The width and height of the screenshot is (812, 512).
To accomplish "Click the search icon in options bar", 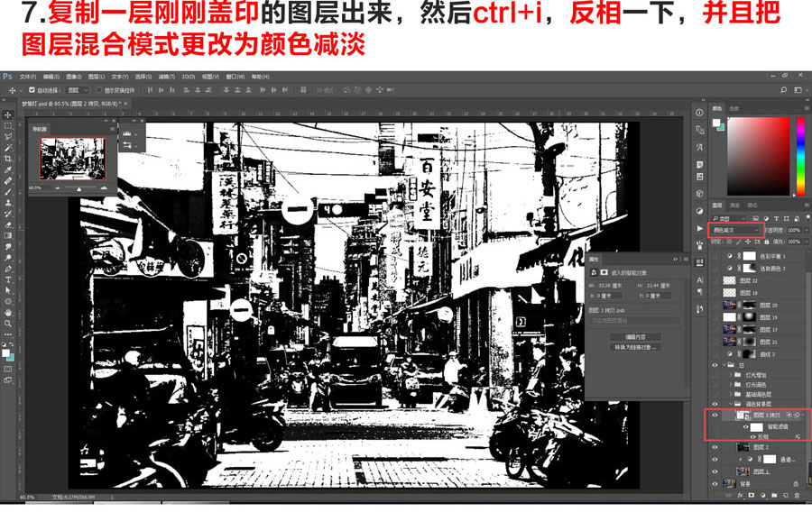I will point(783,90).
